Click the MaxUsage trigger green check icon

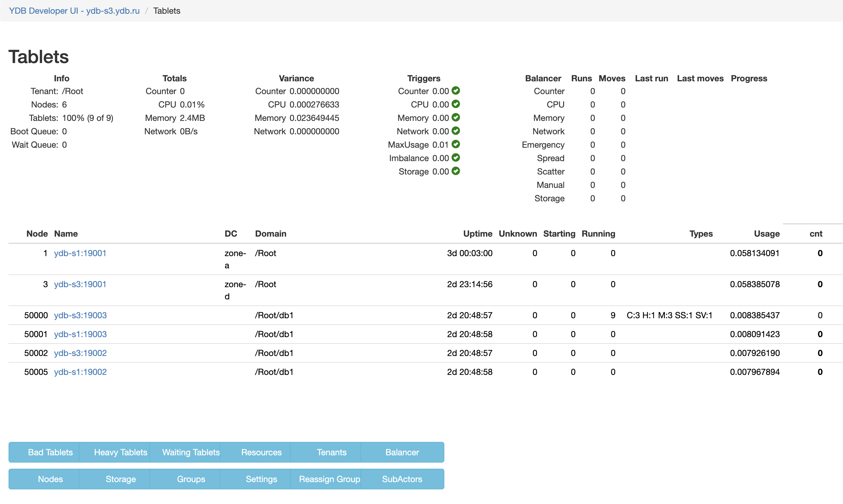[456, 144]
